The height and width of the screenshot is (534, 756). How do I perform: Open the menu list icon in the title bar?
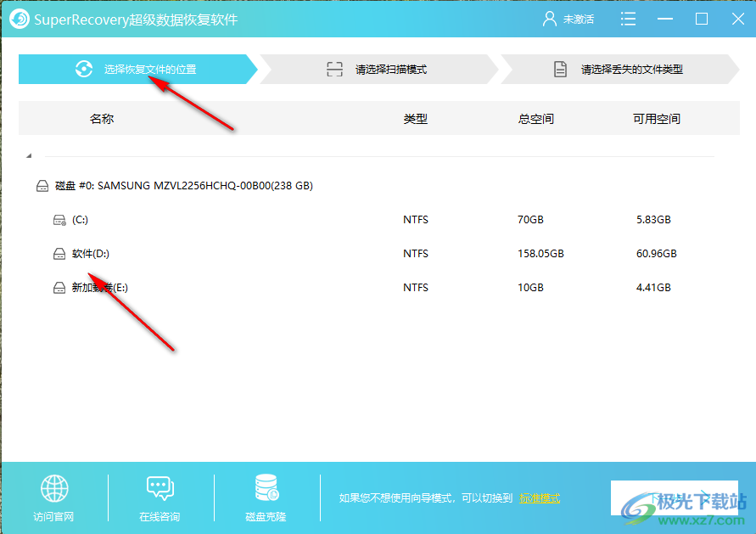coord(628,20)
